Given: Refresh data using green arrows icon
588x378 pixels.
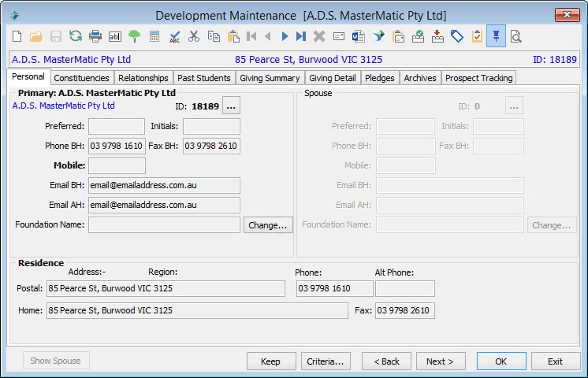Looking at the screenshot, I should pyautogui.click(x=76, y=36).
